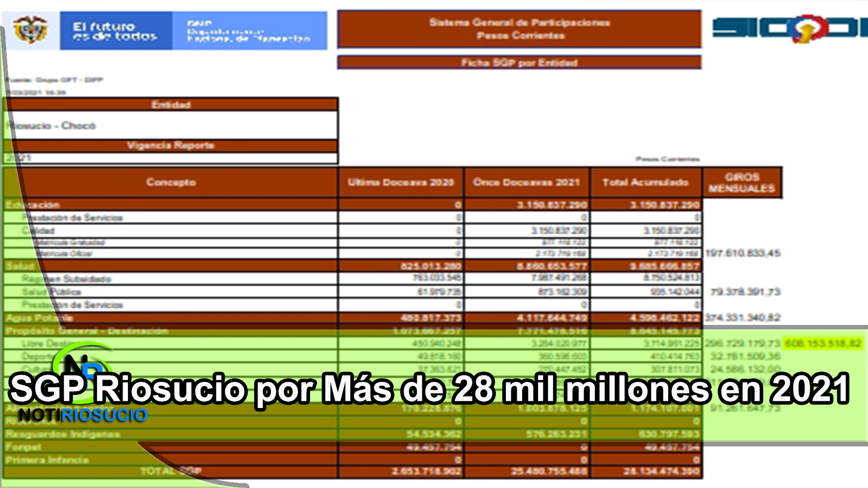868x488 pixels.
Task: Click the Sistema General de Participaciones header
Action: pyautogui.click(x=519, y=29)
